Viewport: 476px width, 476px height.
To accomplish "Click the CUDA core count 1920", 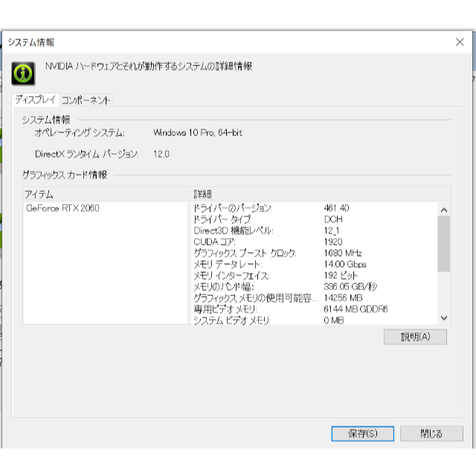I will (333, 242).
